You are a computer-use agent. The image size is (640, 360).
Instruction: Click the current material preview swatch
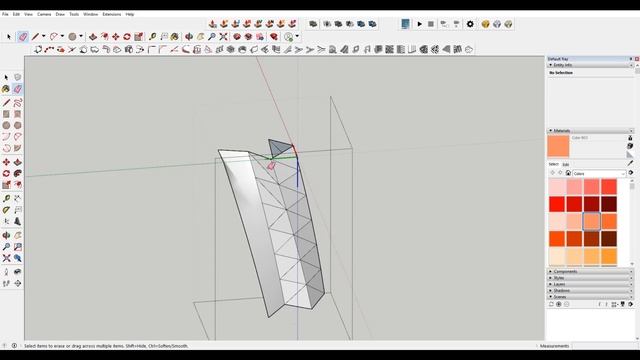coord(558,146)
